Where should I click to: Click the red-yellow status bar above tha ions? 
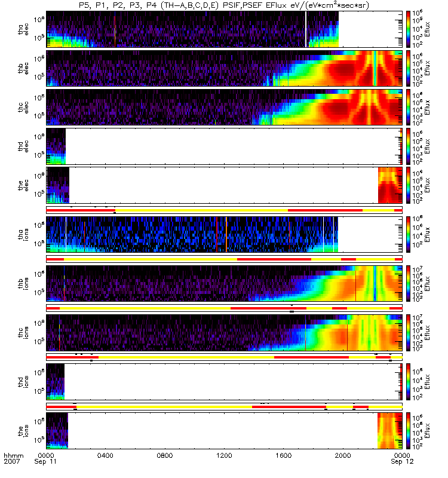tap(225, 210)
